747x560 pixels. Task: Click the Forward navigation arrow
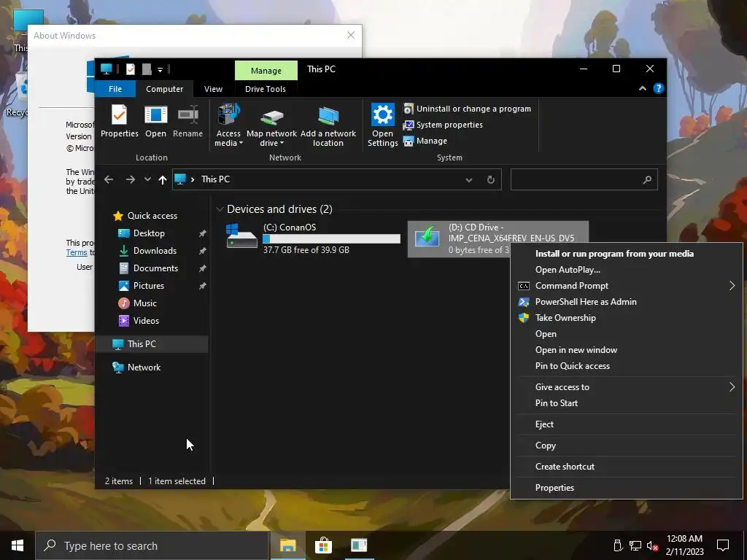(130, 179)
